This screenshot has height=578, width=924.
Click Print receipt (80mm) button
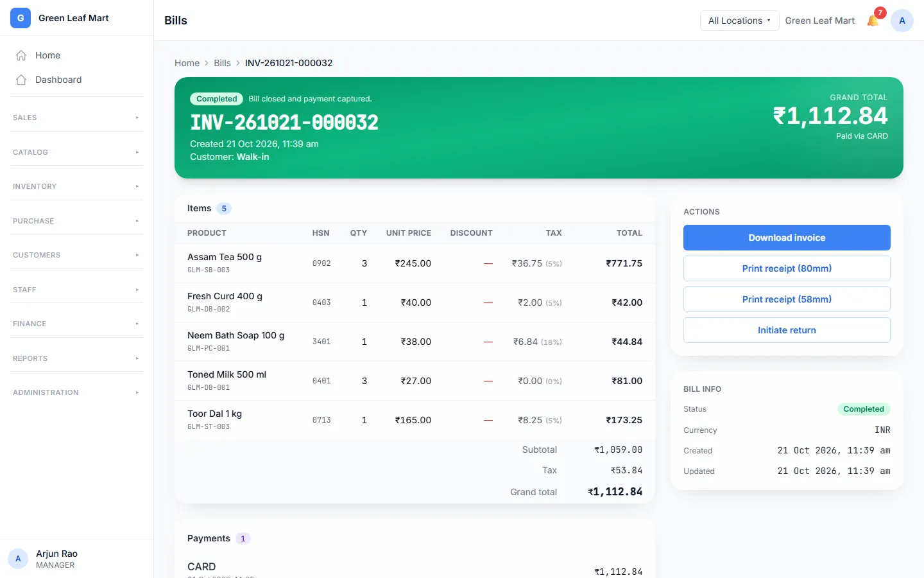click(x=787, y=268)
